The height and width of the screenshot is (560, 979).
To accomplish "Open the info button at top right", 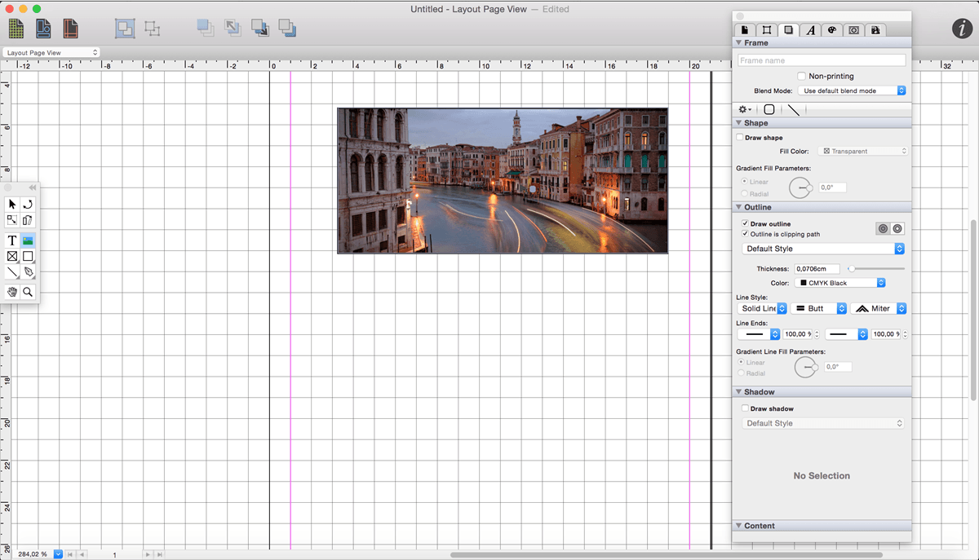I will [961, 29].
